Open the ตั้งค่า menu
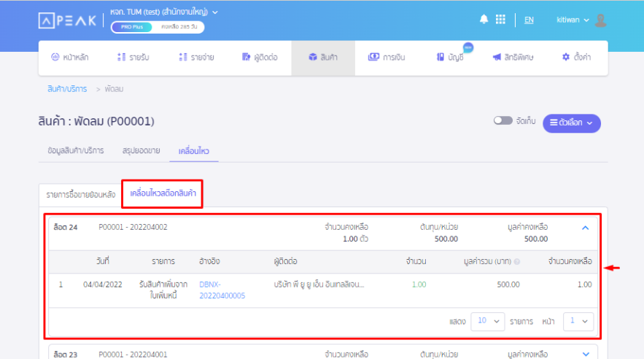The image size is (644, 359). tap(576, 58)
